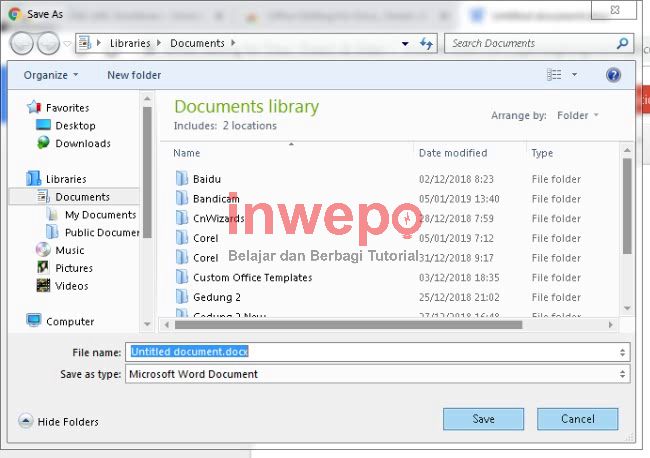Image resolution: width=650 pixels, height=458 pixels.
Task: Click the Back navigation arrow button
Action: coord(22,43)
